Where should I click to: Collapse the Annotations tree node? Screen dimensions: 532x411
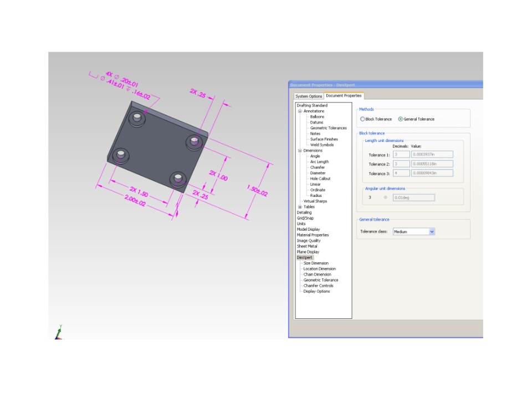[x=300, y=111]
